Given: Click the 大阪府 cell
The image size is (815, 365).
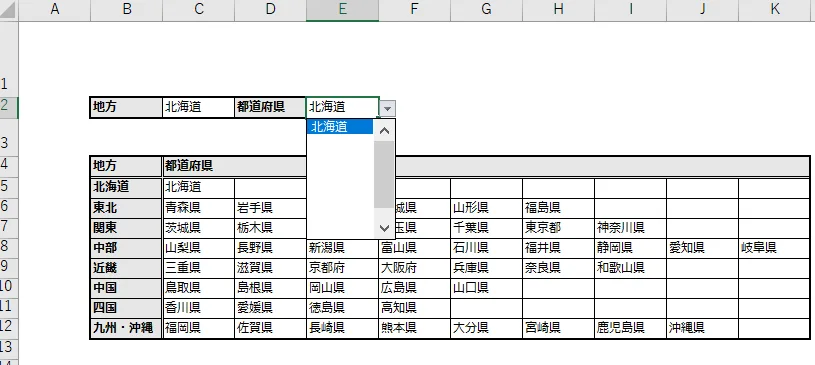Looking at the screenshot, I should pyautogui.click(x=414, y=268).
